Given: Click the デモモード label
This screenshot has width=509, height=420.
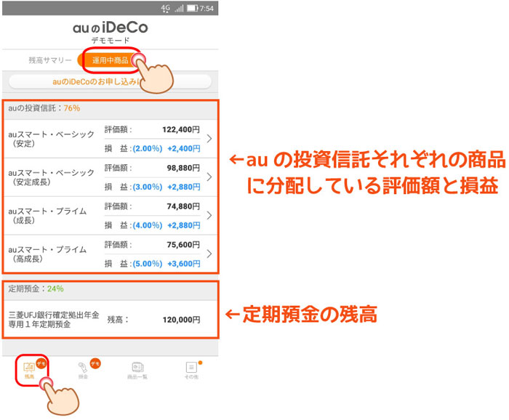Looking at the screenshot, I should click(110, 41).
